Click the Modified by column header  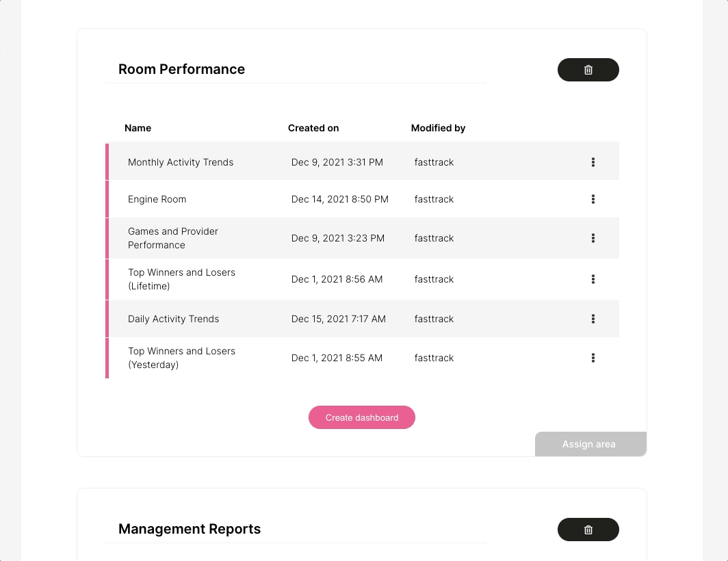[438, 128]
